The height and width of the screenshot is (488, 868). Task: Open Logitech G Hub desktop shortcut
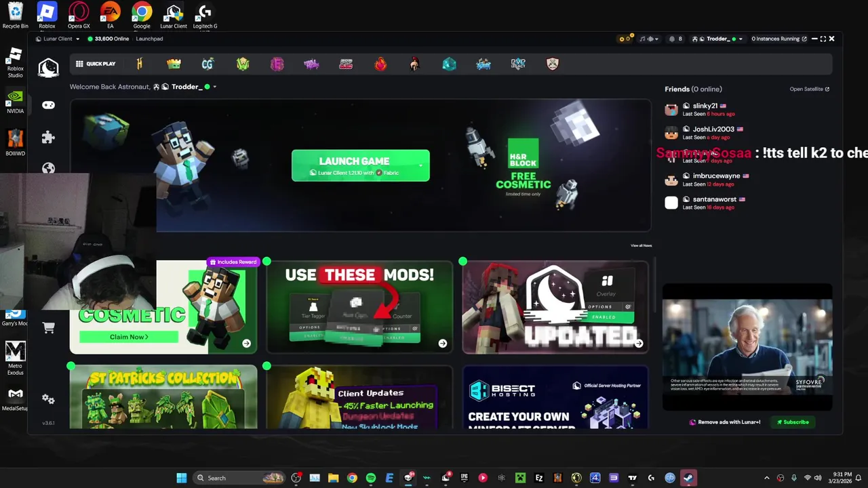point(205,16)
